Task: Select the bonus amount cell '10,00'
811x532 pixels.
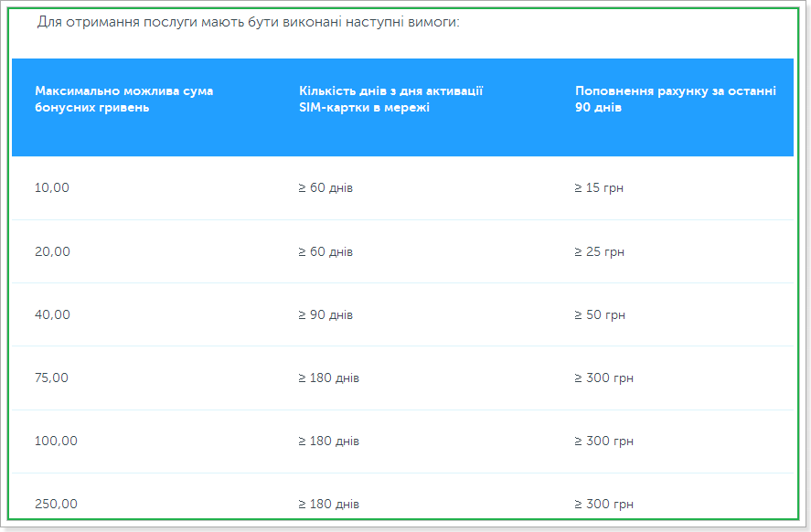Action: [52, 187]
